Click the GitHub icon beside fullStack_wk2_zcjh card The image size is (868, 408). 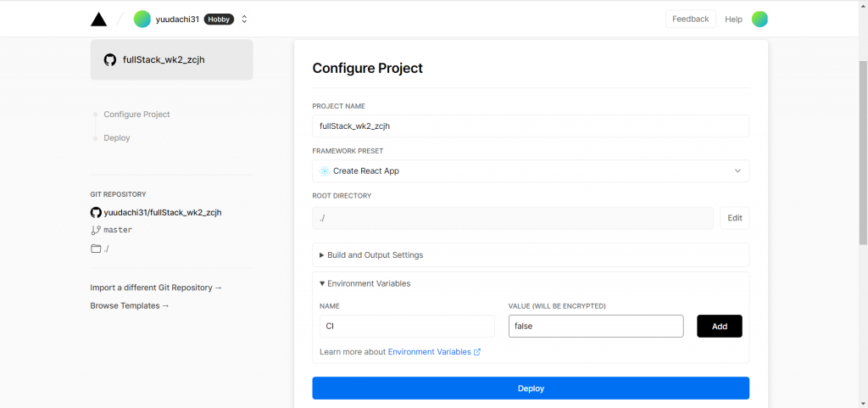pyautogui.click(x=109, y=60)
